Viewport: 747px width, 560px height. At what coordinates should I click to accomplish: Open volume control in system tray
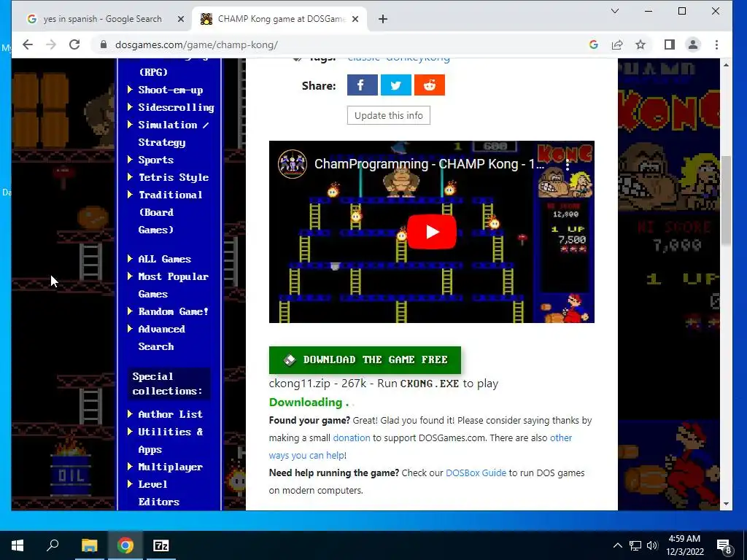(653, 545)
